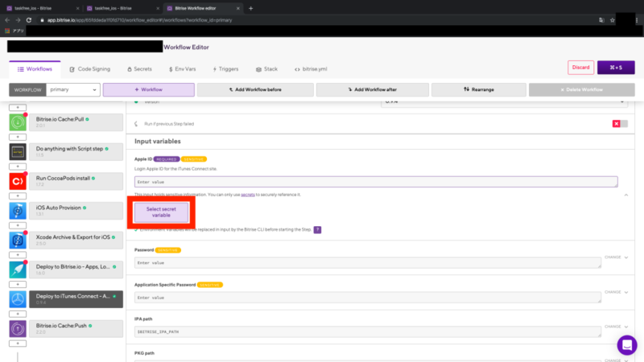Add step between Deploy to Bitrise.io and iTunes Connect
644x362 pixels.
(x=18, y=285)
